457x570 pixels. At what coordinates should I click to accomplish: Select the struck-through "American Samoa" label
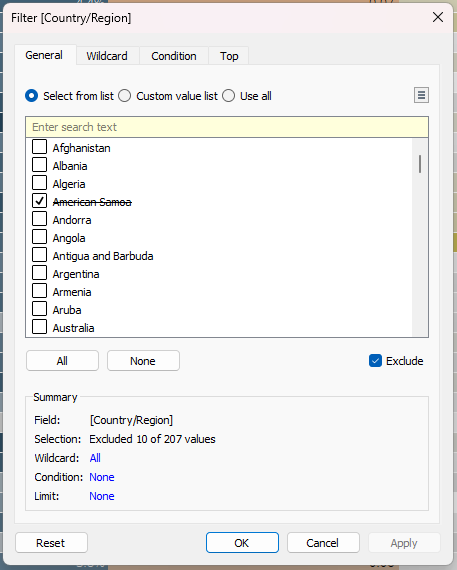(x=92, y=202)
